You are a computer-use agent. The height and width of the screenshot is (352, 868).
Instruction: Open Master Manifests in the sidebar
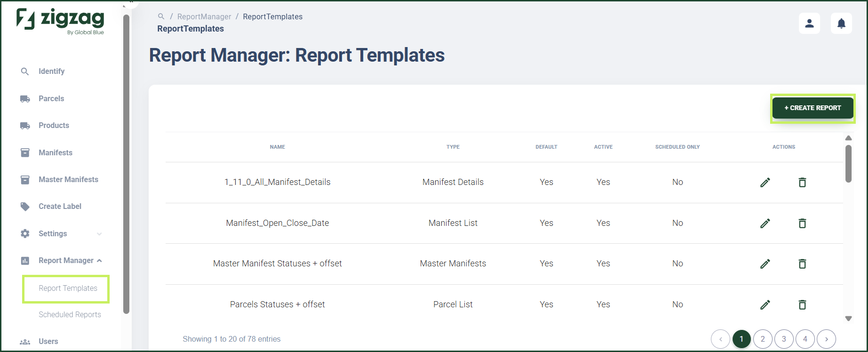(x=68, y=180)
